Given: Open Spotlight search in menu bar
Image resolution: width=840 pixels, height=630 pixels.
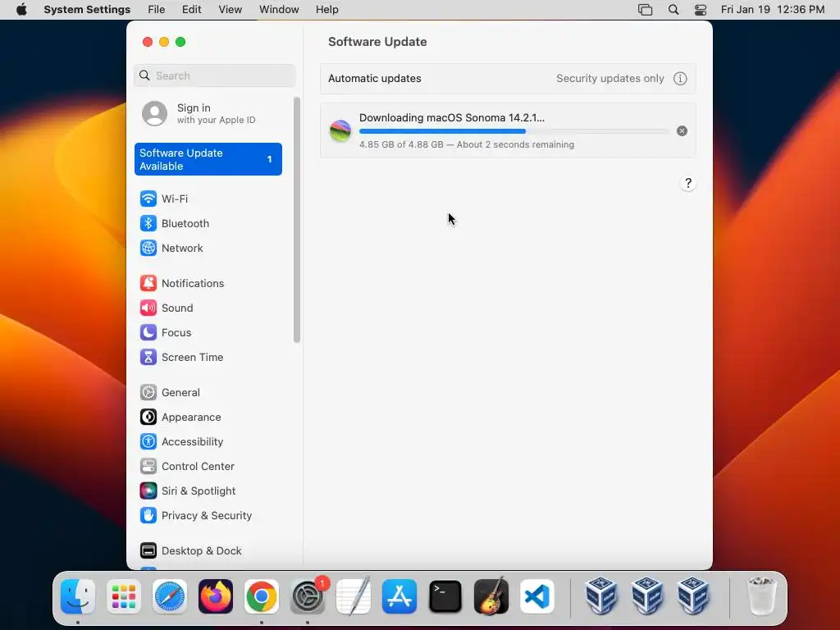Looking at the screenshot, I should (x=673, y=10).
